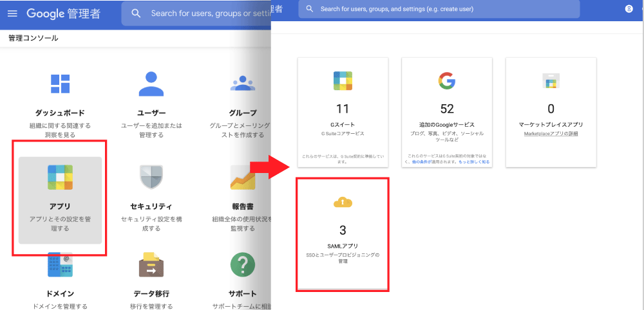Image resolution: width=644 pixels, height=310 pixels.
Task: Open the サポート question mark icon
Action: pos(243,265)
